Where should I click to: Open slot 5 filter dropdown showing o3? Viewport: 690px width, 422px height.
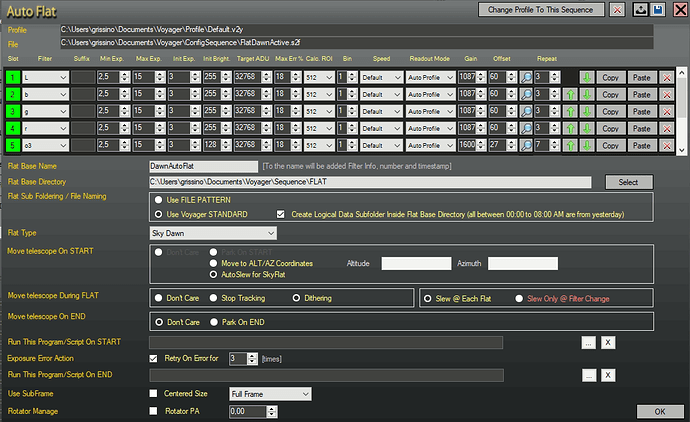click(x=46, y=145)
